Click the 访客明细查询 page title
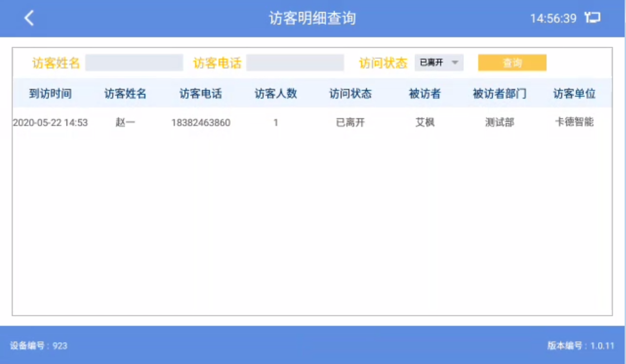The width and height of the screenshot is (626, 364). 312,18
